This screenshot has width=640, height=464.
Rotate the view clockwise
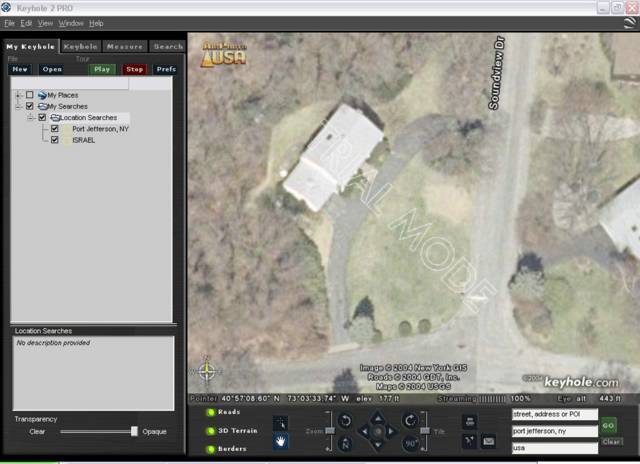[x=410, y=420]
